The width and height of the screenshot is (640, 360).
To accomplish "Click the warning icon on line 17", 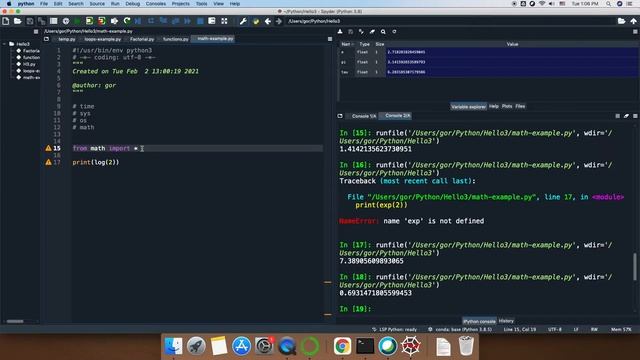I will tap(48, 162).
